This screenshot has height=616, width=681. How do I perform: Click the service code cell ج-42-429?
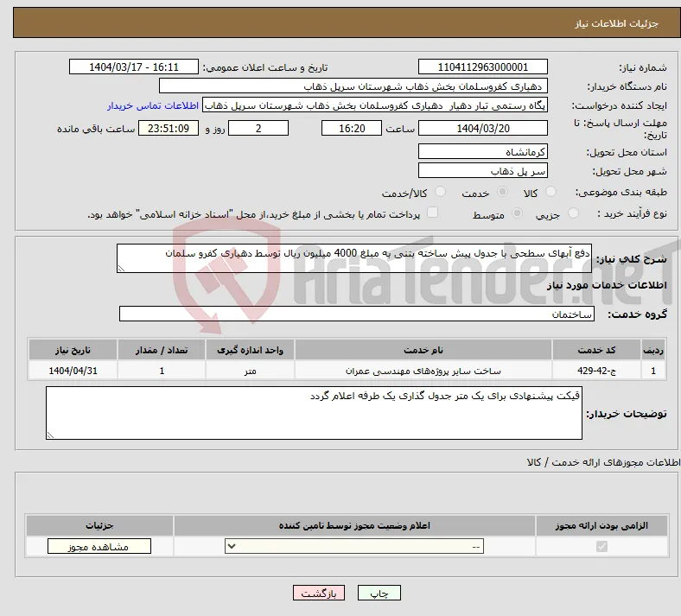coord(597,371)
